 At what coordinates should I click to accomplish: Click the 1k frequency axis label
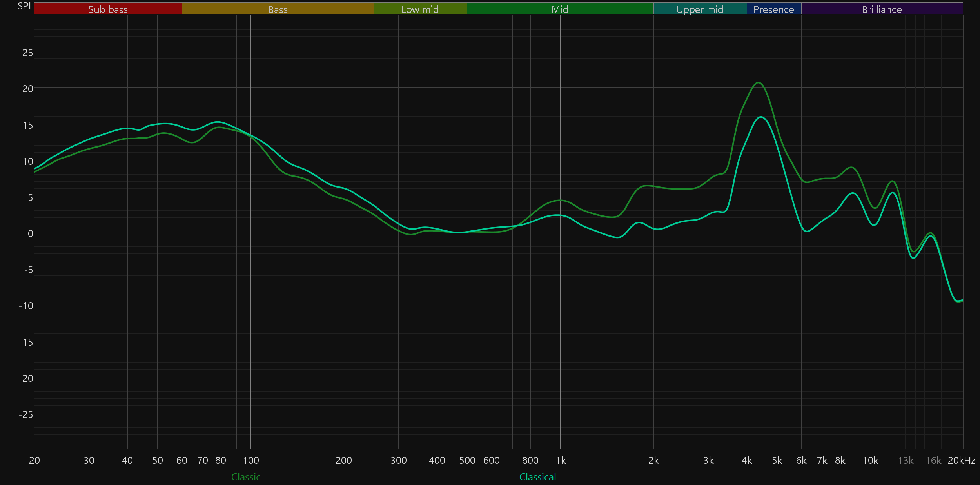tap(561, 460)
